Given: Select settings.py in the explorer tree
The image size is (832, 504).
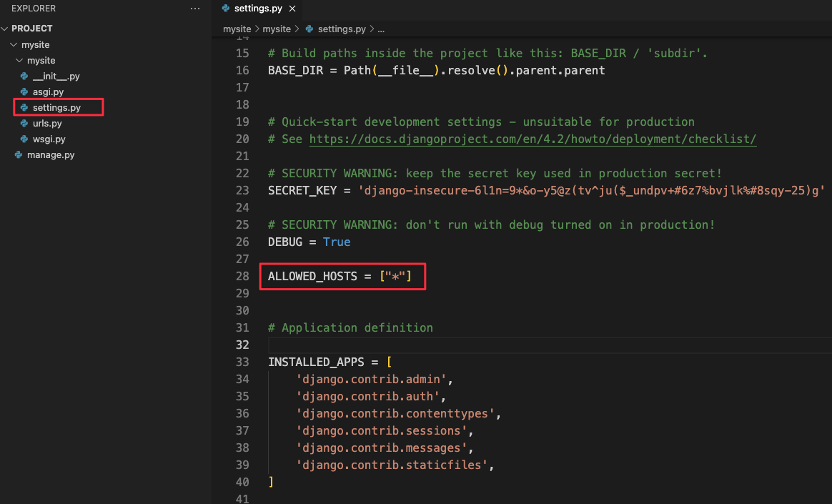Looking at the screenshot, I should (x=56, y=108).
